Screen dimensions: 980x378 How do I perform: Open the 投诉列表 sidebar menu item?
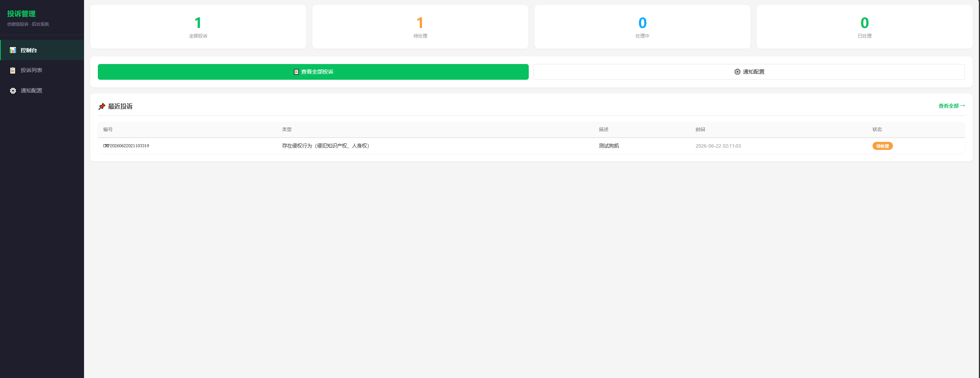tap(42, 71)
